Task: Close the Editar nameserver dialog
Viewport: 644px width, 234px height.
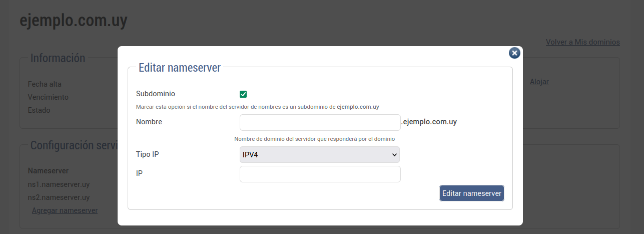Action: point(514,53)
